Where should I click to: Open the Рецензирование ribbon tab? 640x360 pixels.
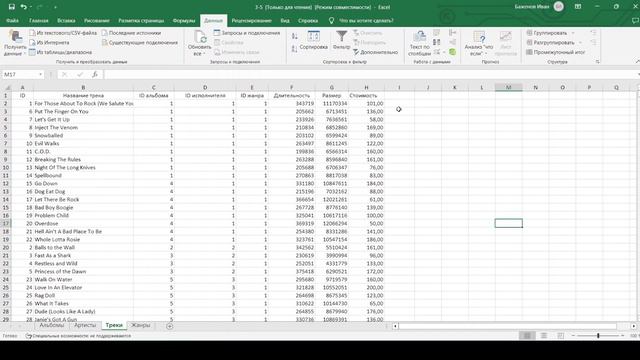point(251,20)
